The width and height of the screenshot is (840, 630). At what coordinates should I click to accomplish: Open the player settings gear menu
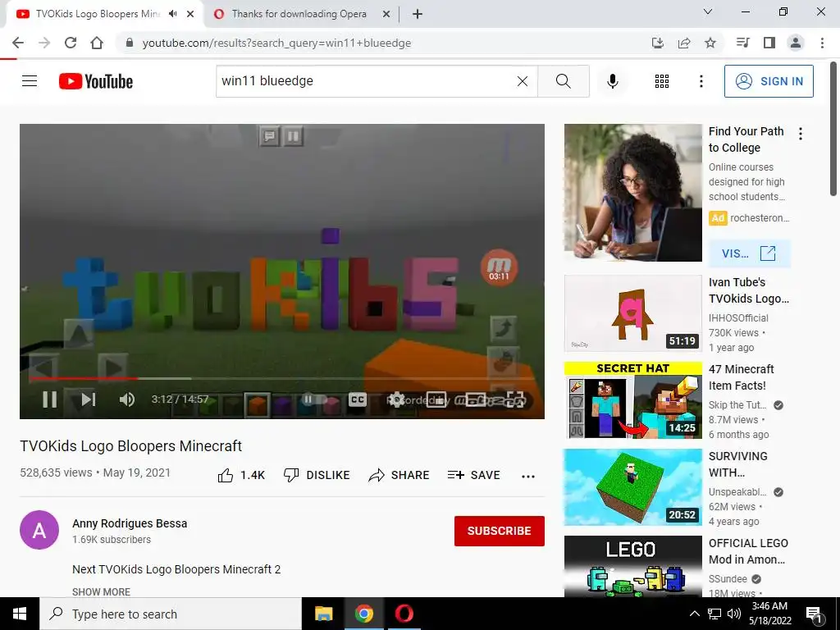coord(396,399)
